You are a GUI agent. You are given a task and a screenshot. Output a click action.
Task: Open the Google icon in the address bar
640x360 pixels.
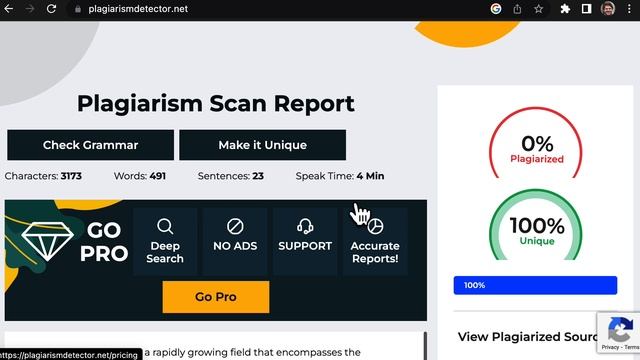point(496,9)
